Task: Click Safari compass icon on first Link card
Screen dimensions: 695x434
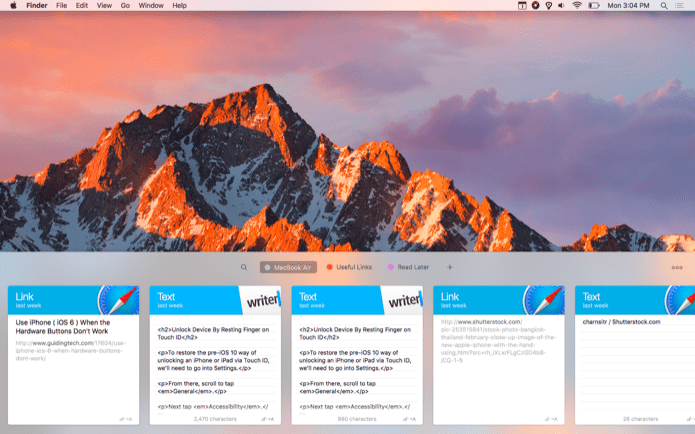Action: 118,300
